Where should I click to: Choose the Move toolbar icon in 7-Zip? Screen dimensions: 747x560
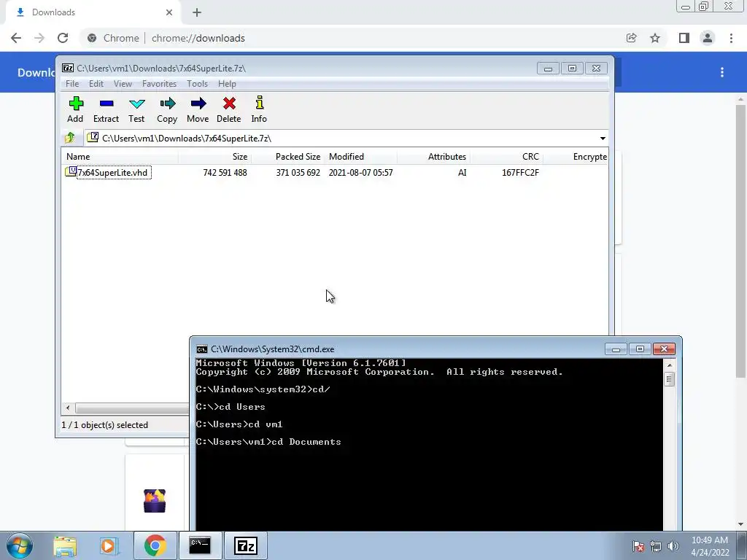point(198,110)
